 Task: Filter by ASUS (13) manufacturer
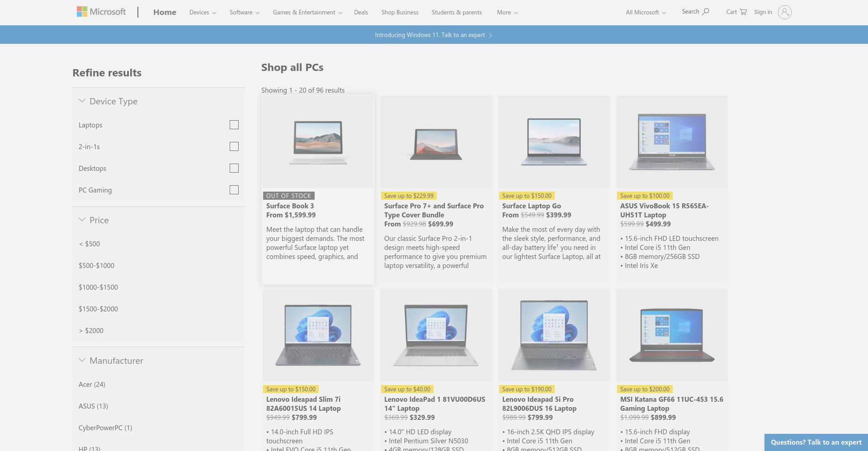coord(93,406)
